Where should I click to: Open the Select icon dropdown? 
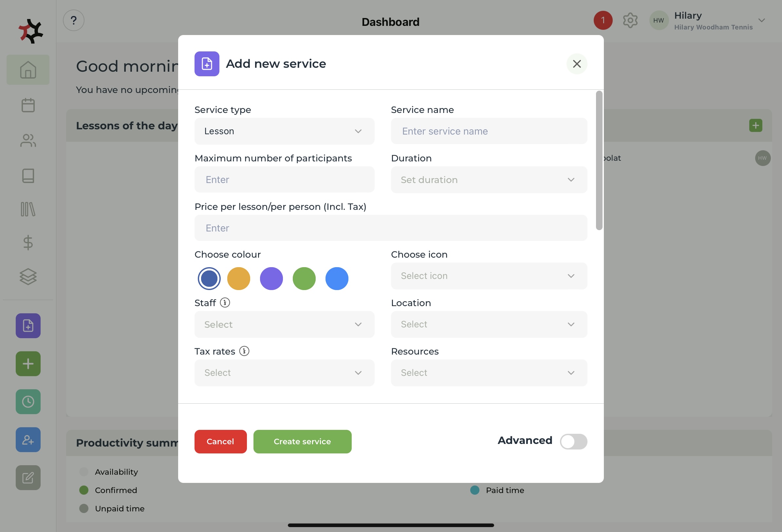pos(489,276)
